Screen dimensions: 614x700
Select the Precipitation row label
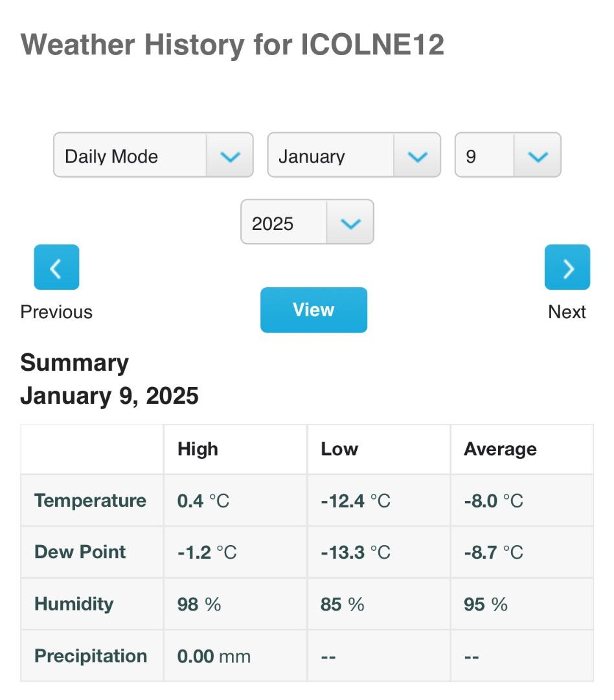[x=91, y=655]
